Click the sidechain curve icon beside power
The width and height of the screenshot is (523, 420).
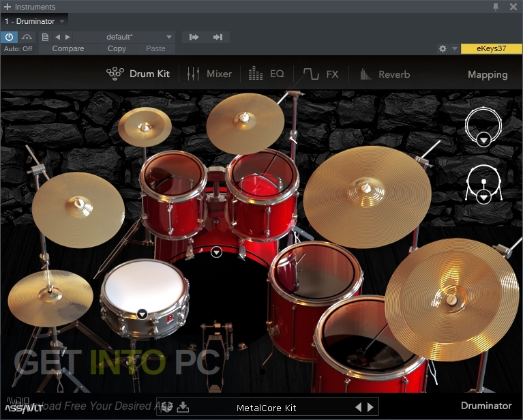click(x=27, y=37)
